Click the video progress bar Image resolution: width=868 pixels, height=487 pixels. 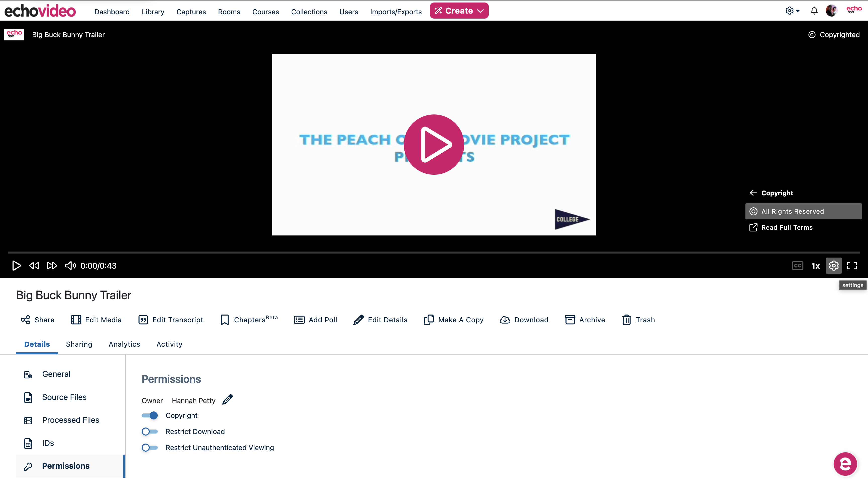[x=434, y=252]
